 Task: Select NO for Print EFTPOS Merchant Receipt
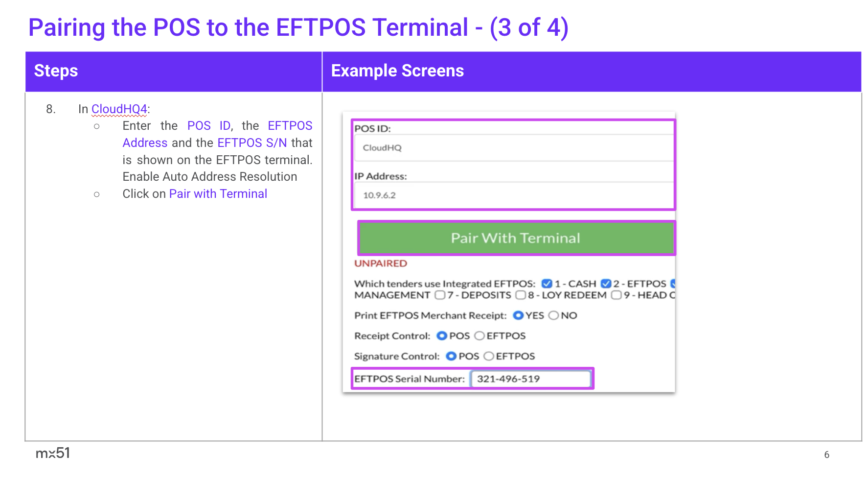(x=553, y=315)
